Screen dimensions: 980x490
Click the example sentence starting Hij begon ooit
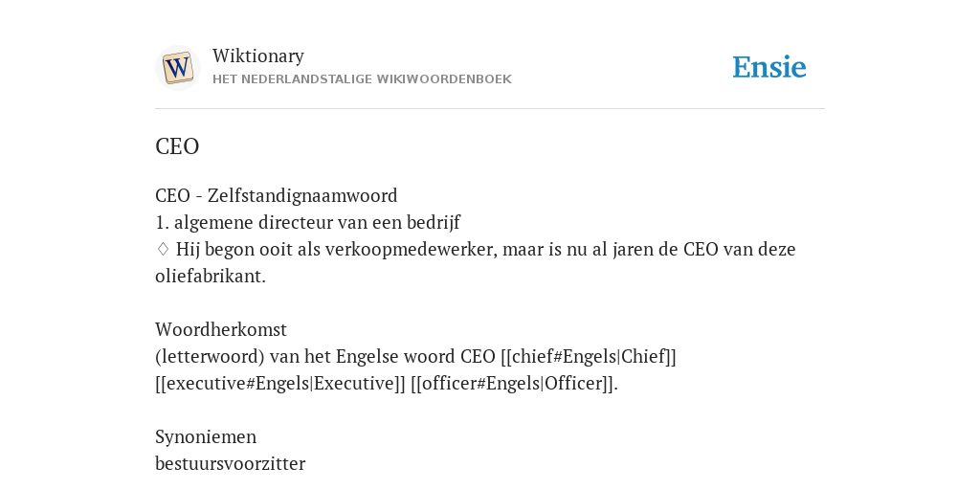tap(475, 262)
